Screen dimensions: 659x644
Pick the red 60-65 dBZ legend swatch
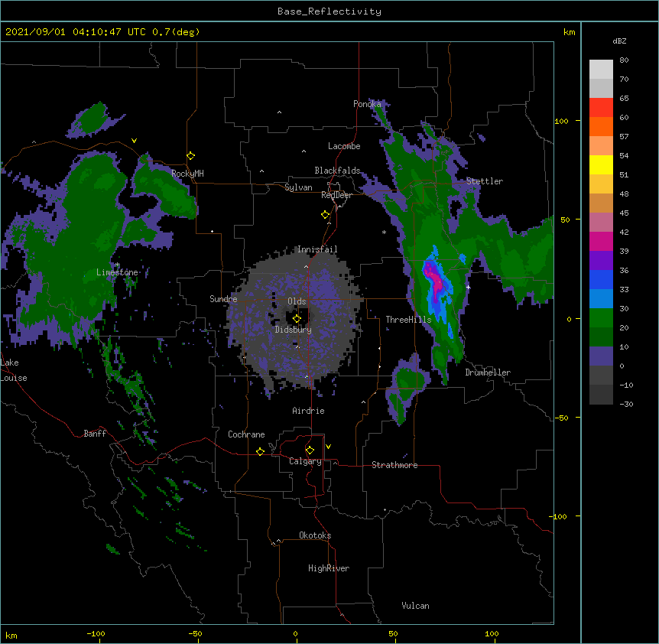(x=601, y=108)
